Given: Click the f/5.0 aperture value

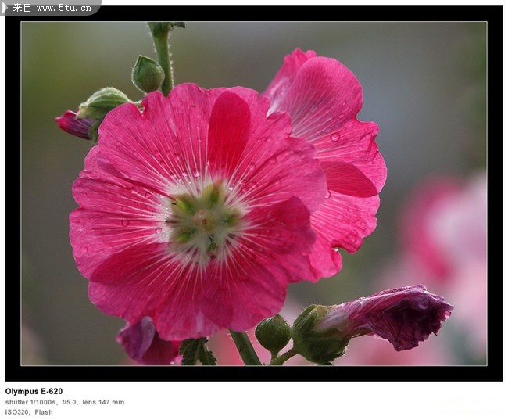Looking at the screenshot, I should [x=70, y=402].
